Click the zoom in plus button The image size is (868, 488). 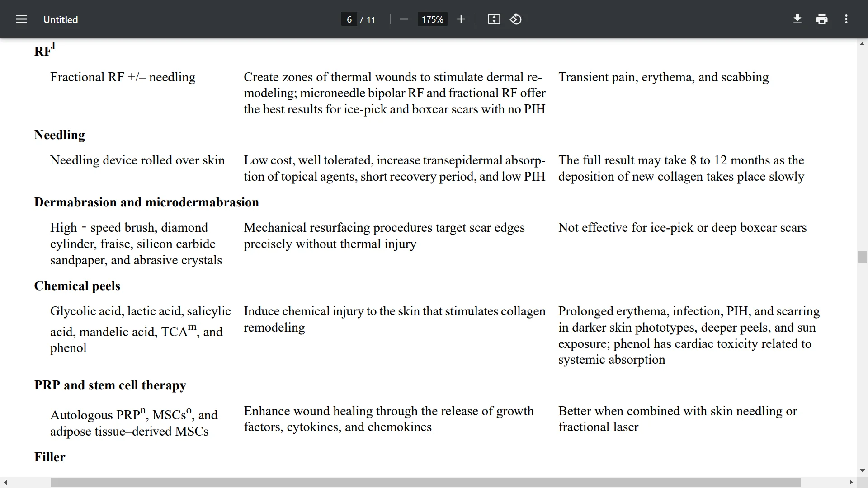point(462,20)
